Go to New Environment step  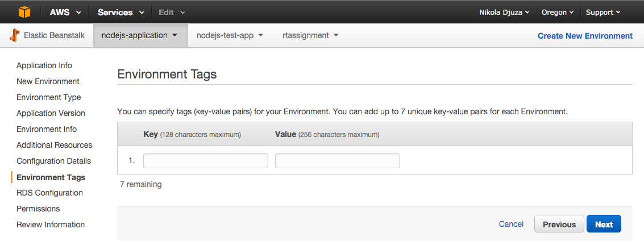48,81
